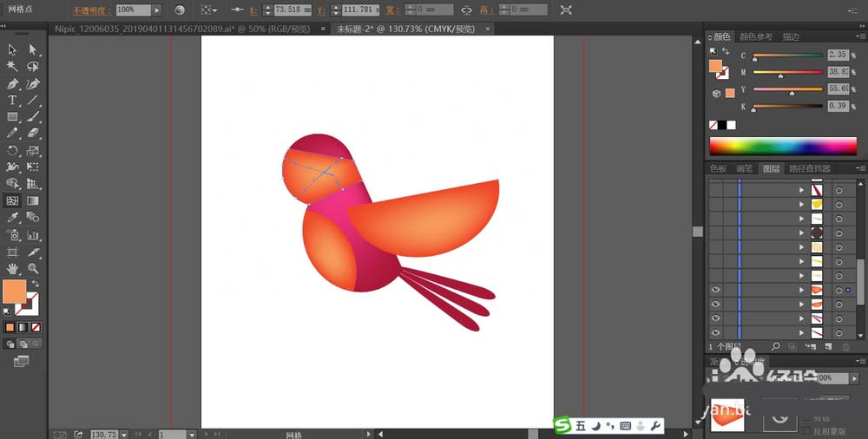The width and height of the screenshot is (868, 439).
Task: Switch to the 未标题-2 document tab
Action: [x=405, y=29]
